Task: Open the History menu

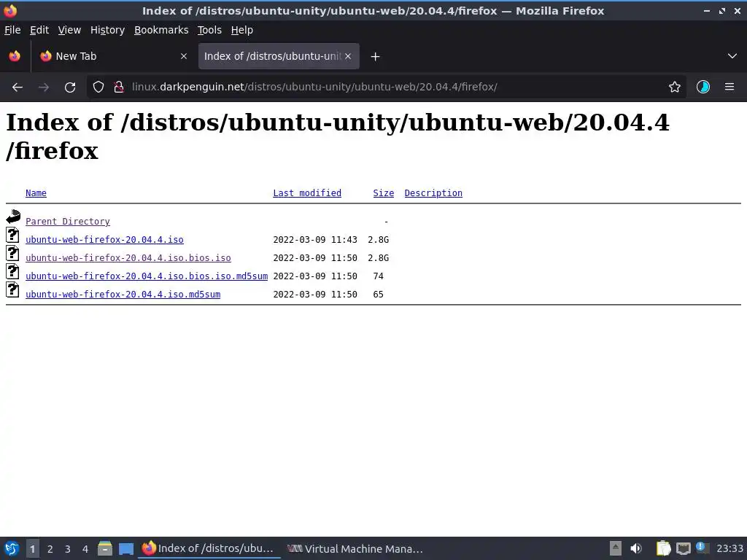Action: (x=108, y=30)
